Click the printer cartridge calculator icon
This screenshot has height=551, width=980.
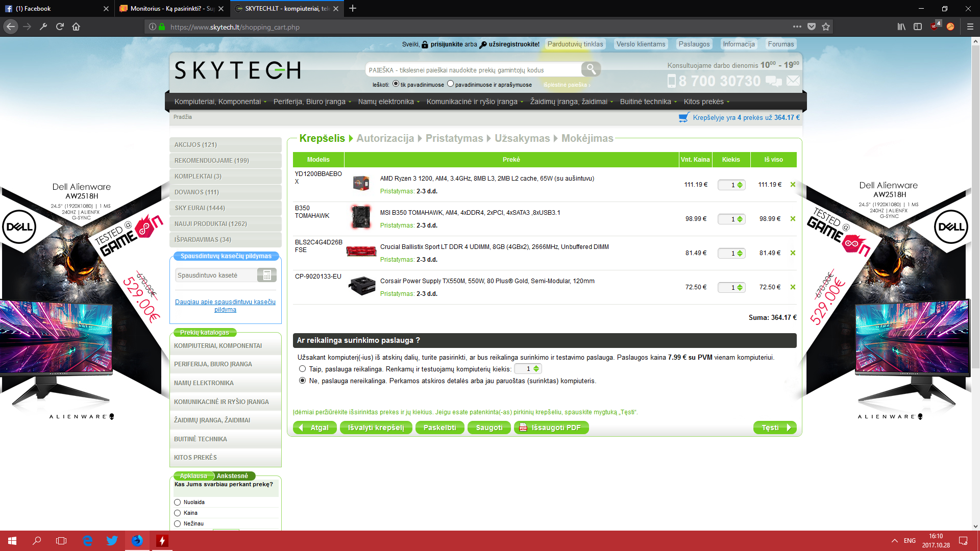[266, 275]
